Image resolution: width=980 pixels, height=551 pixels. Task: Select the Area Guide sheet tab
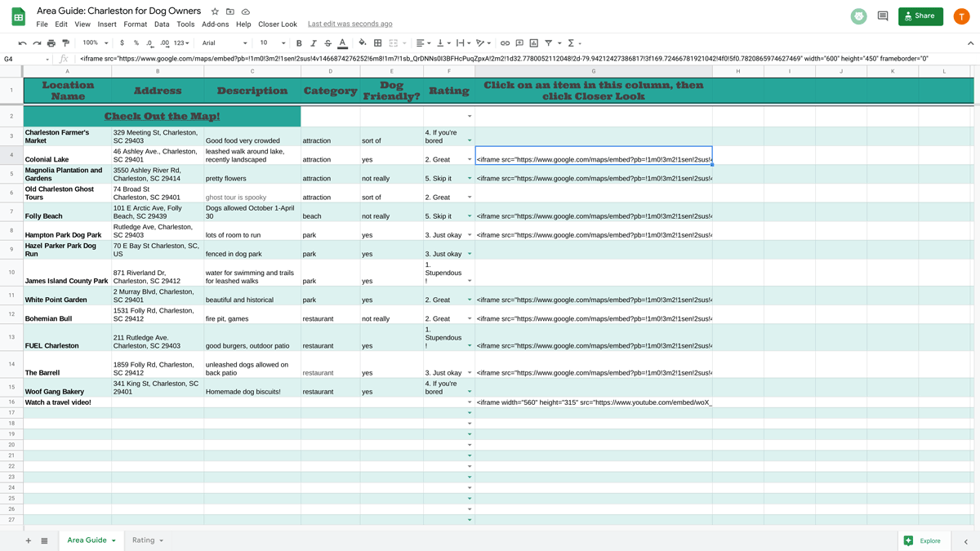[91, 540]
